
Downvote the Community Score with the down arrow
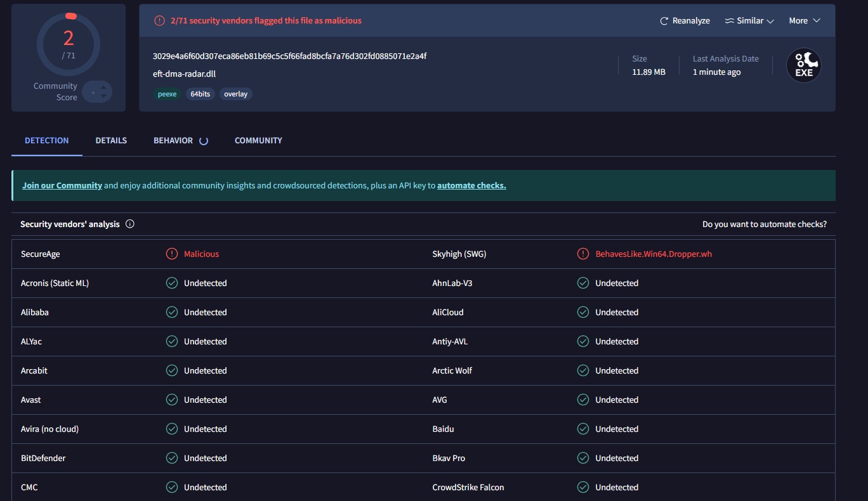pyautogui.click(x=103, y=97)
